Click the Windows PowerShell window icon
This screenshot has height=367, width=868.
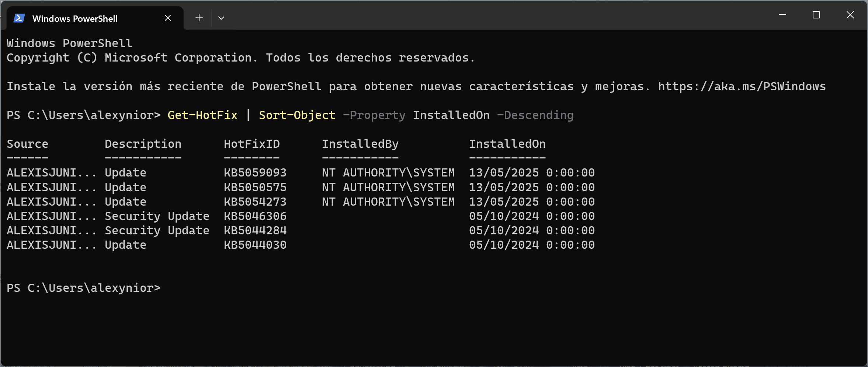click(19, 17)
